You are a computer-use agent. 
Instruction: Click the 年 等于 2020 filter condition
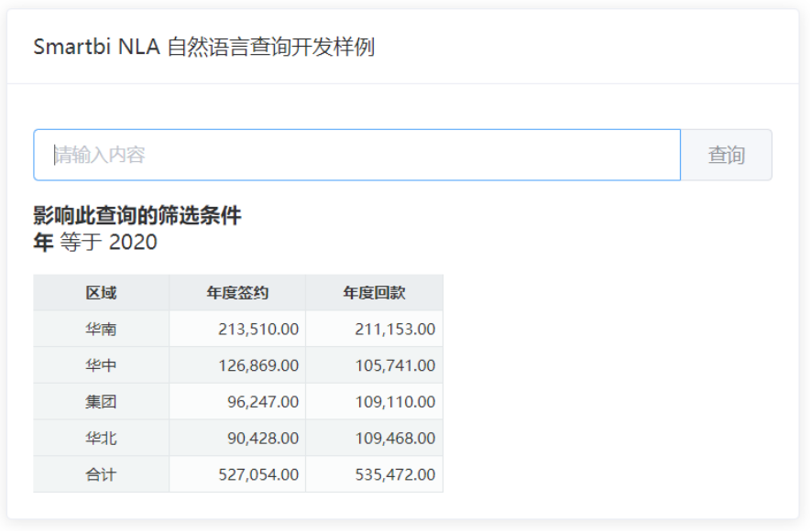(x=95, y=242)
